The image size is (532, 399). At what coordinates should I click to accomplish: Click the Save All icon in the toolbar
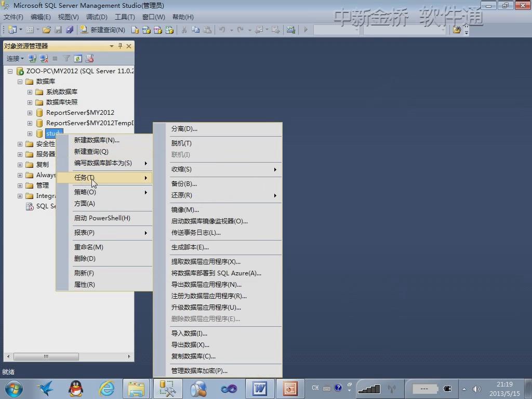70,30
